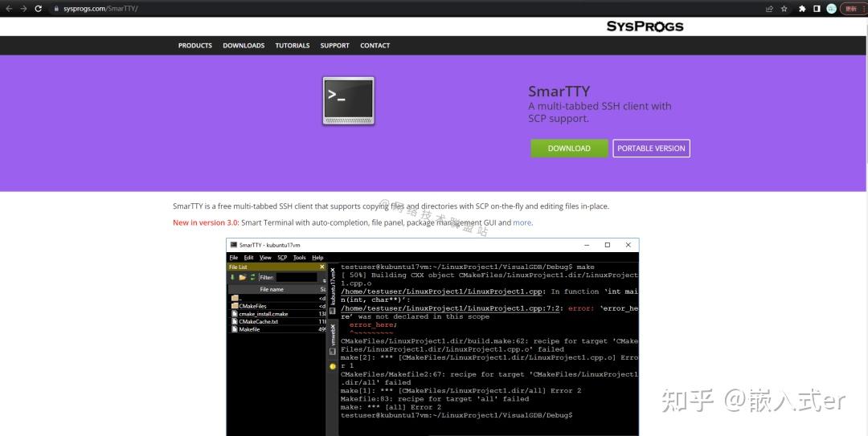Select the CMakeFiles folder row
Image resolution: width=868 pixels, height=436 pixels.
coord(277,306)
